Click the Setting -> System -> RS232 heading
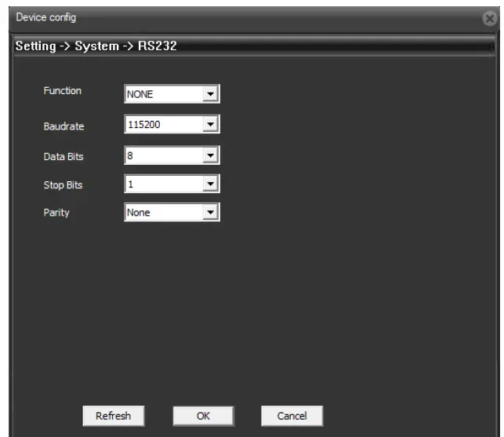This screenshot has height=437, width=504. [x=96, y=46]
